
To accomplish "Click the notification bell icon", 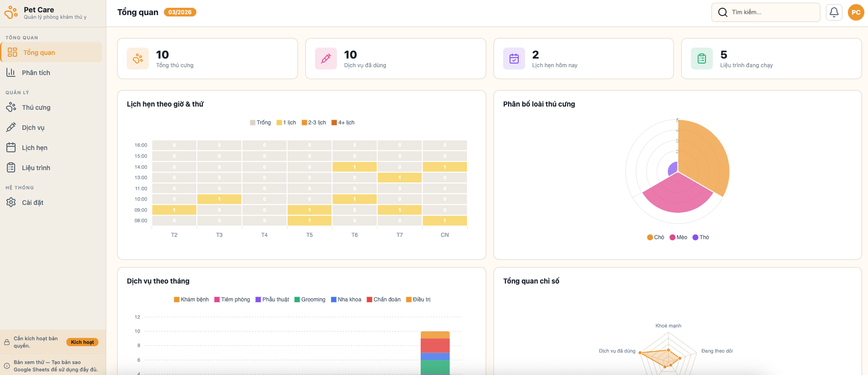I will pos(834,12).
